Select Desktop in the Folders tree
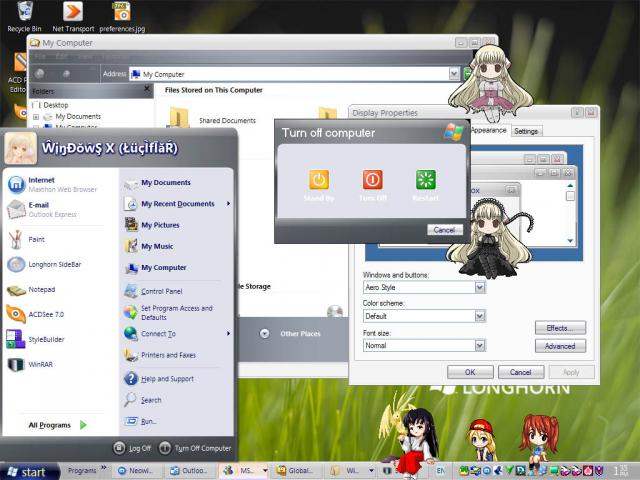The height and width of the screenshot is (480, 640). tap(56, 105)
